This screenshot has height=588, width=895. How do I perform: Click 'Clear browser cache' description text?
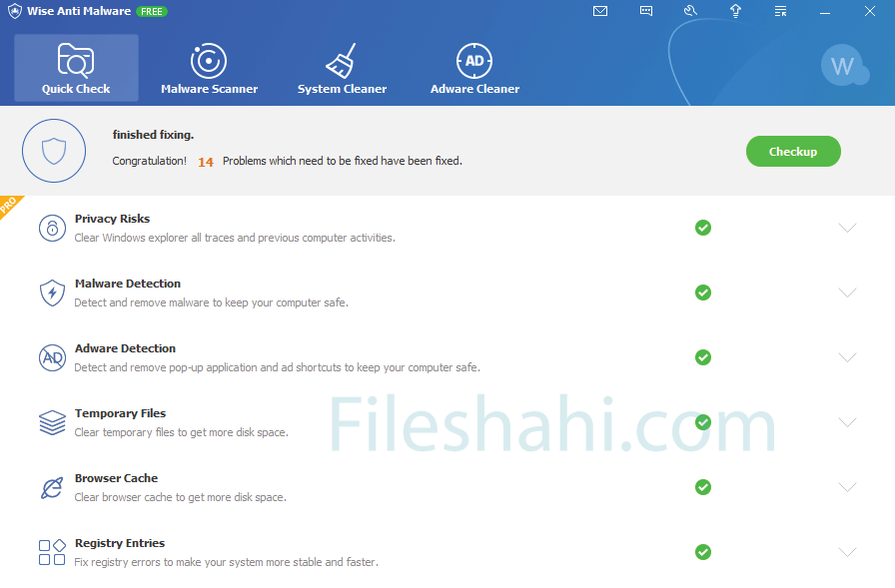point(181,497)
